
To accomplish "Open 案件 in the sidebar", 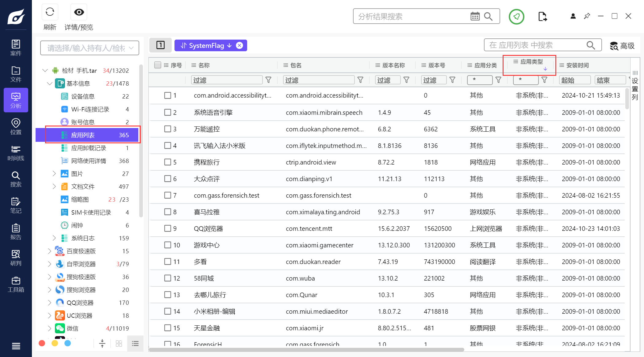I will 16,48.
